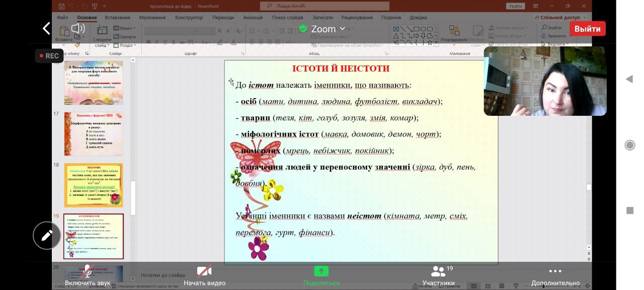
Task: Tap the Android recent apps square button
Action: [629, 210]
